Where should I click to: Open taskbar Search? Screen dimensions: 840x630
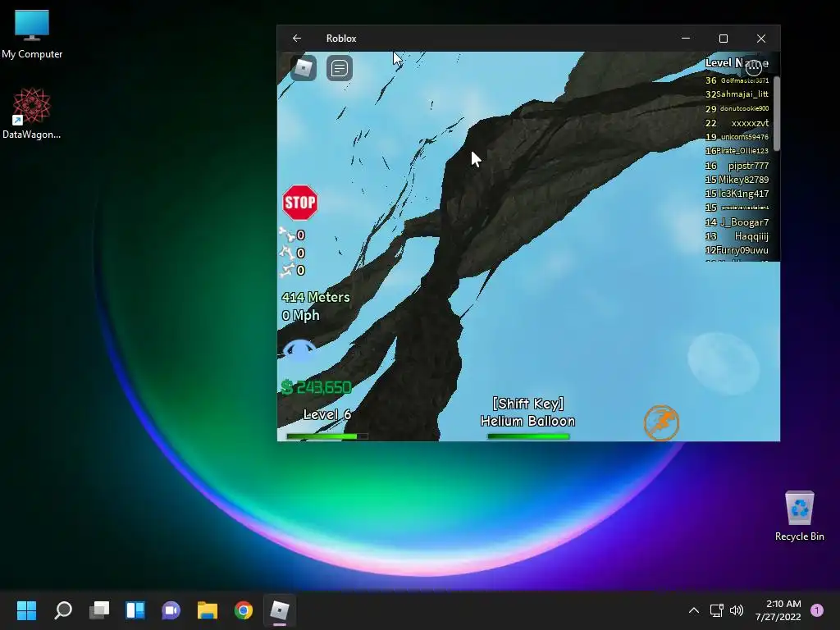click(63, 610)
